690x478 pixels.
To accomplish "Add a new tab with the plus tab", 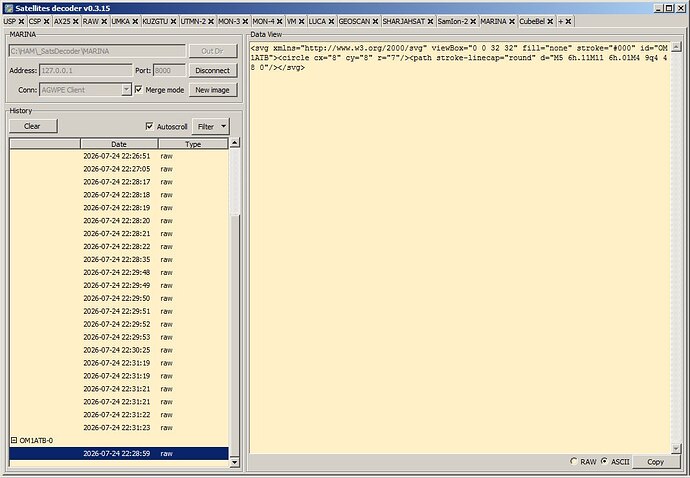I will pyautogui.click(x=561, y=22).
